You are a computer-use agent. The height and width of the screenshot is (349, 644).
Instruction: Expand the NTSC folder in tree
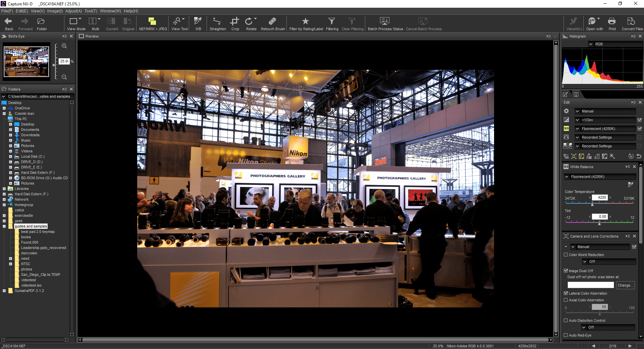[10, 264]
